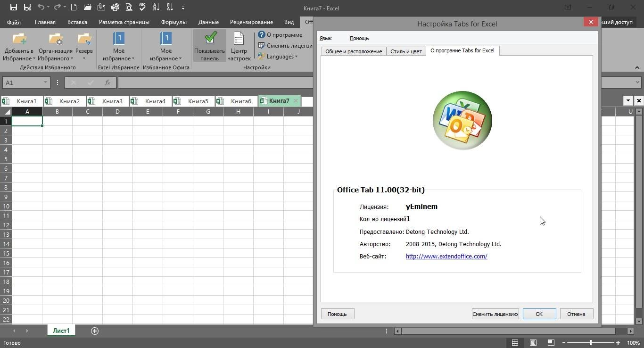Open the Формулы ribbon tab
644x348 pixels.
(x=173, y=22)
